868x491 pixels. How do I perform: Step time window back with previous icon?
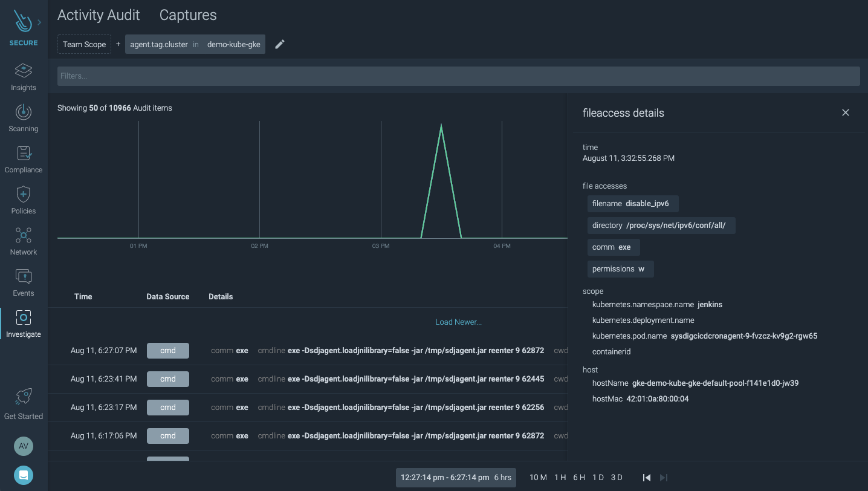(x=647, y=478)
